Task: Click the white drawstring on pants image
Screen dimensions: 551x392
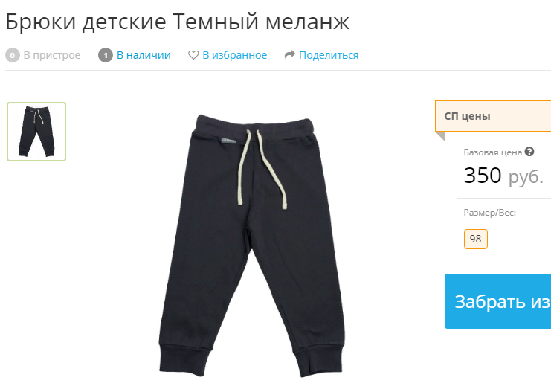Action: [x=260, y=168]
